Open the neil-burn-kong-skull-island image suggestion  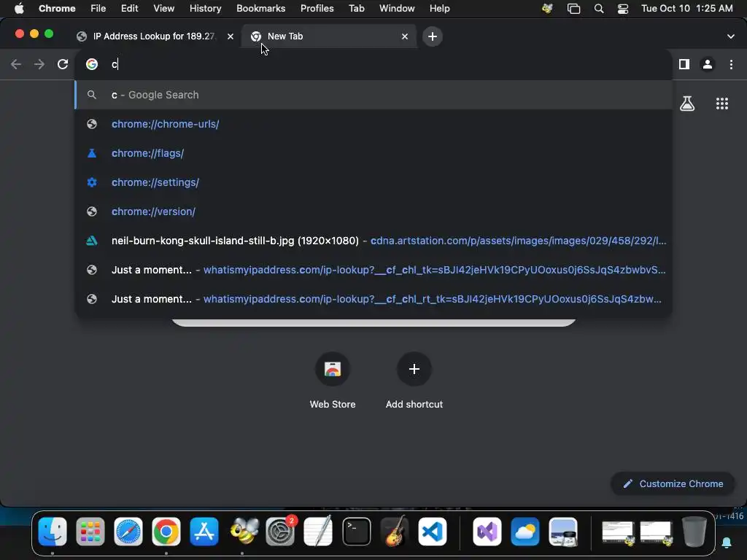[373, 241]
